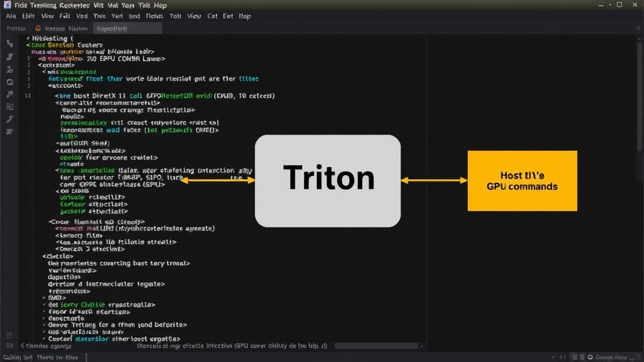This screenshot has height=362, width=644.
Task: Click the code line containing 'coarting bast tery'
Action: [x=119, y=263]
